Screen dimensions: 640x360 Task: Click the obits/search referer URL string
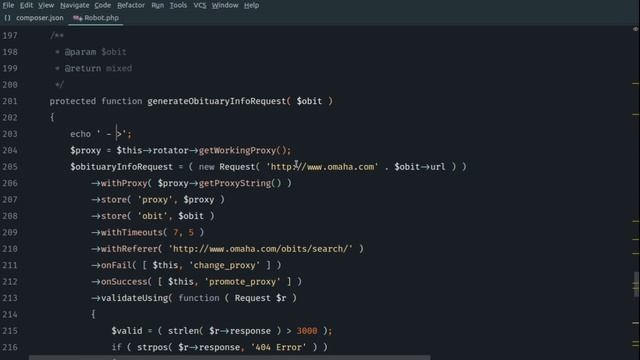coord(260,249)
